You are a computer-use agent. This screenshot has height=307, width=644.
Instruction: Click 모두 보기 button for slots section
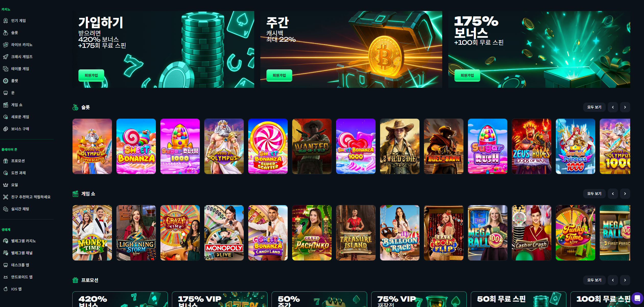[x=594, y=107]
